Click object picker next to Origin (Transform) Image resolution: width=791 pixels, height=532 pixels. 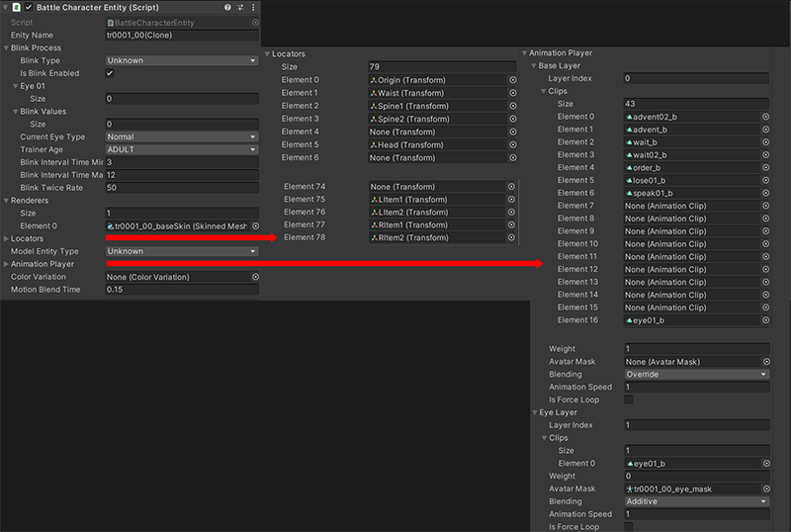click(512, 80)
